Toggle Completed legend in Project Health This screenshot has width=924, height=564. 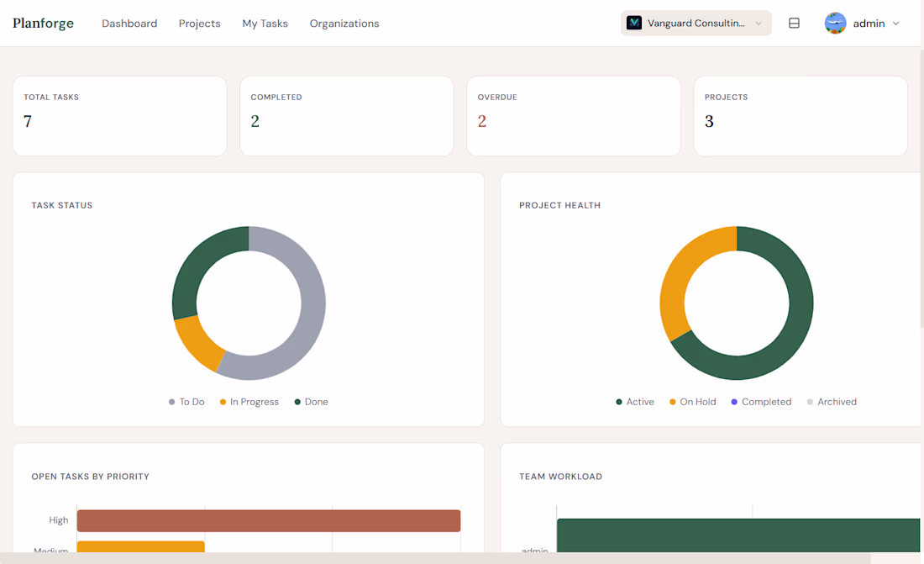(761, 402)
